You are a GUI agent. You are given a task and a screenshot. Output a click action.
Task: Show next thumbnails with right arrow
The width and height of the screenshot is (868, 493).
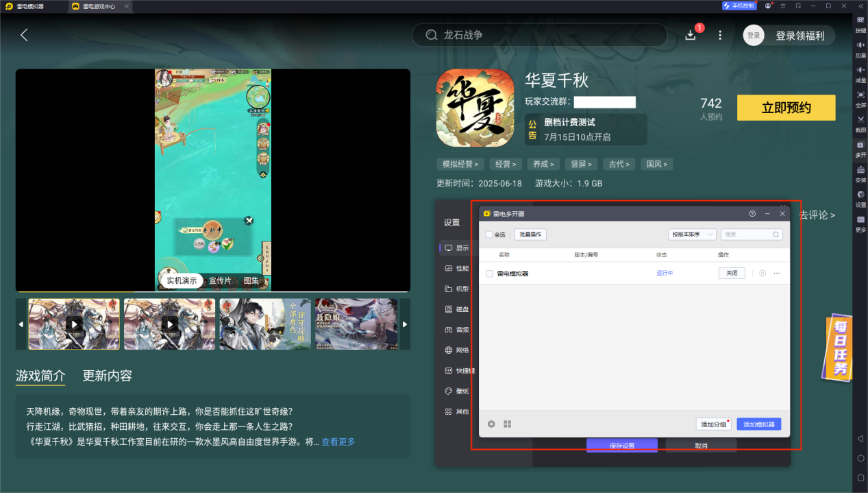tap(405, 324)
